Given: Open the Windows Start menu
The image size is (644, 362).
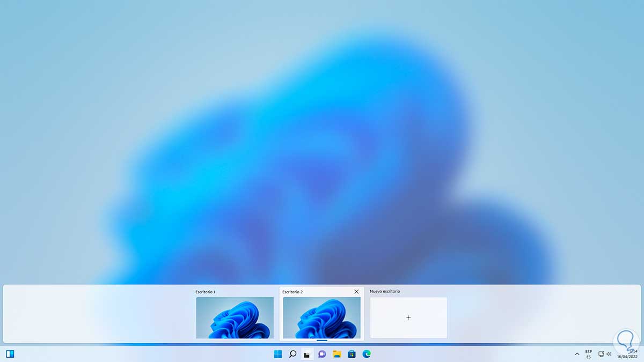Looking at the screenshot, I should coord(278,354).
